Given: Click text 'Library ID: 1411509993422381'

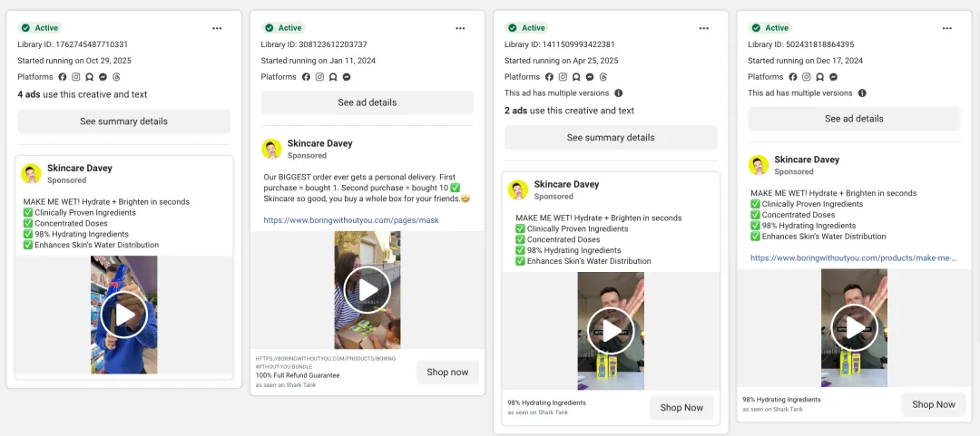Looking at the screenshot, I should (559, 44).
